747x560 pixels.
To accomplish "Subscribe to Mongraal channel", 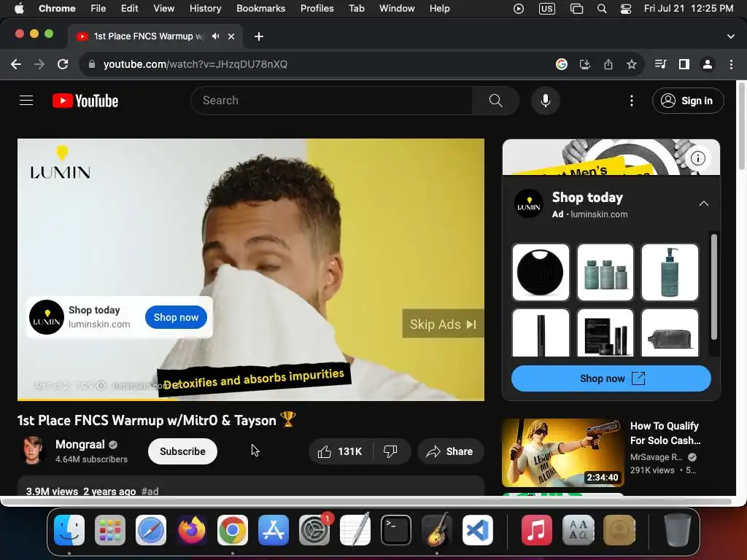I will coord(182,451).
